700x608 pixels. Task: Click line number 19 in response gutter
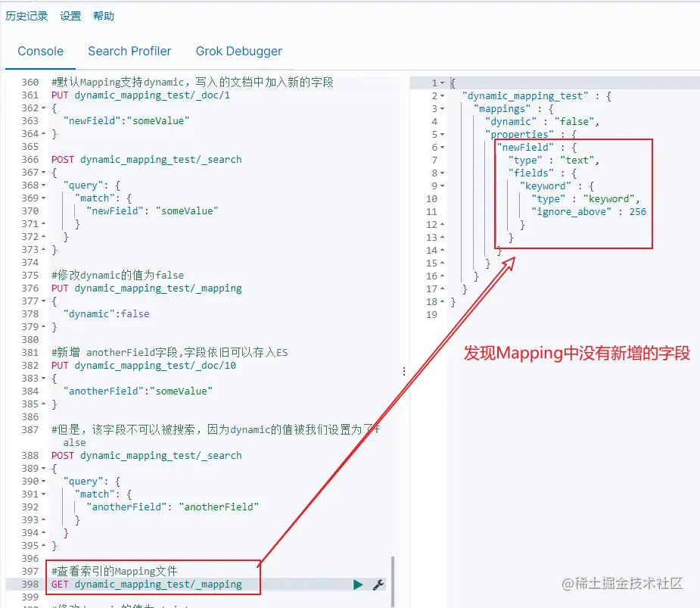[x=431, y=315]
